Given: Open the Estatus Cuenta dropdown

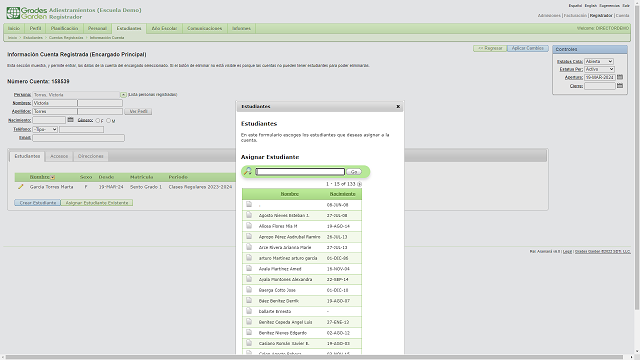Looking at the screenshot, I should (599, 61).
